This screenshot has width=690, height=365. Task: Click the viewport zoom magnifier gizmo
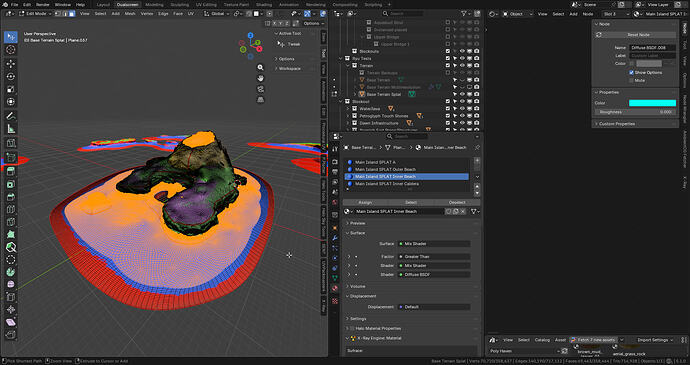tap(261, 67)
